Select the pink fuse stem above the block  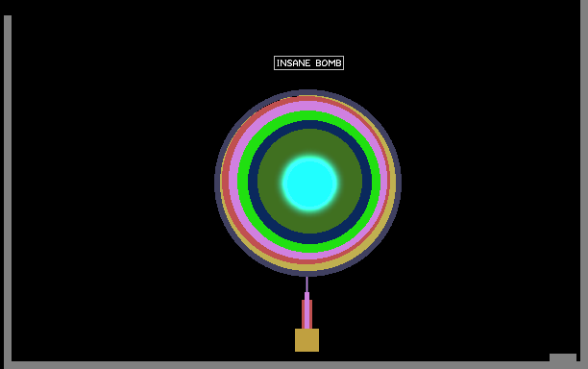(306, 310)
